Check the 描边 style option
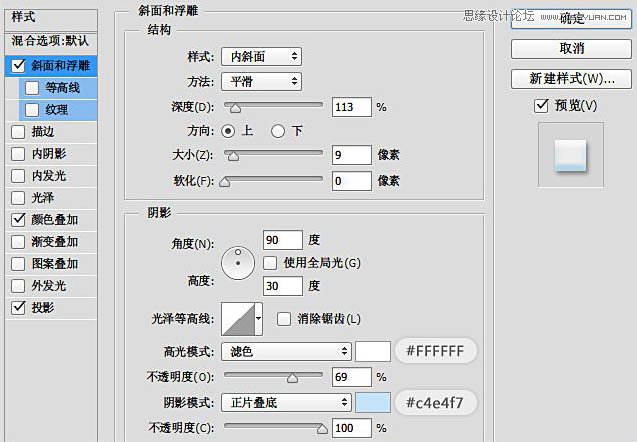The width and height of the screenshot is (637, 442). click(18, 132)
